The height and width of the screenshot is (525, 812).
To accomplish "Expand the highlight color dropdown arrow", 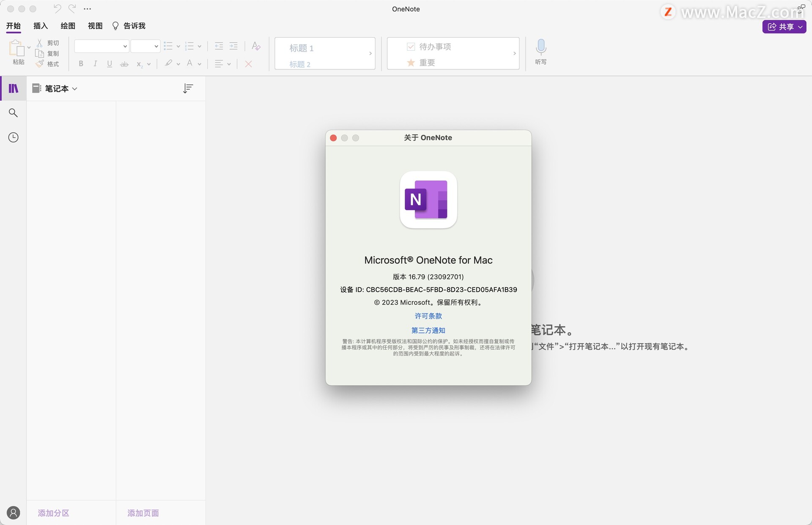I will click(x=178, y=64).
